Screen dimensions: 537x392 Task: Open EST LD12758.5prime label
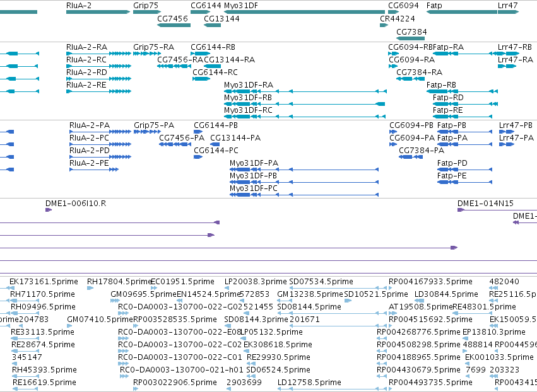click(x=309, y=383)
